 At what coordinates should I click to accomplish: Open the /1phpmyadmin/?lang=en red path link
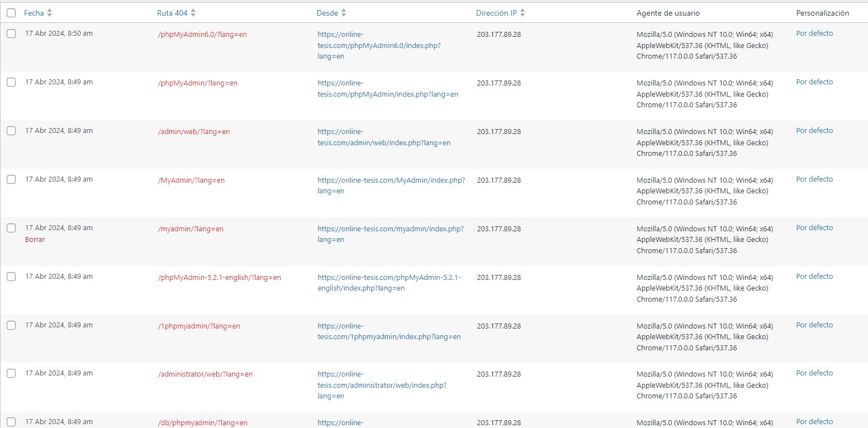tap(199, 326)
